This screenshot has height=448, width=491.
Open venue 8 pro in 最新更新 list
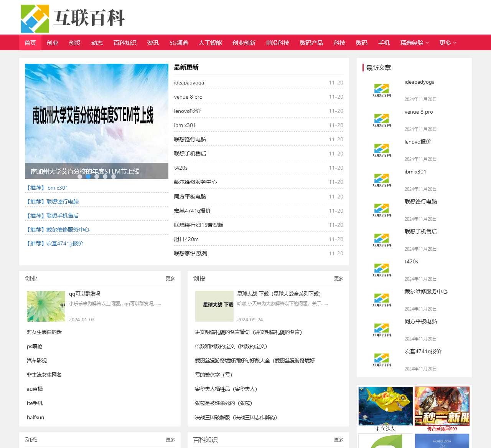coord(188,97)
